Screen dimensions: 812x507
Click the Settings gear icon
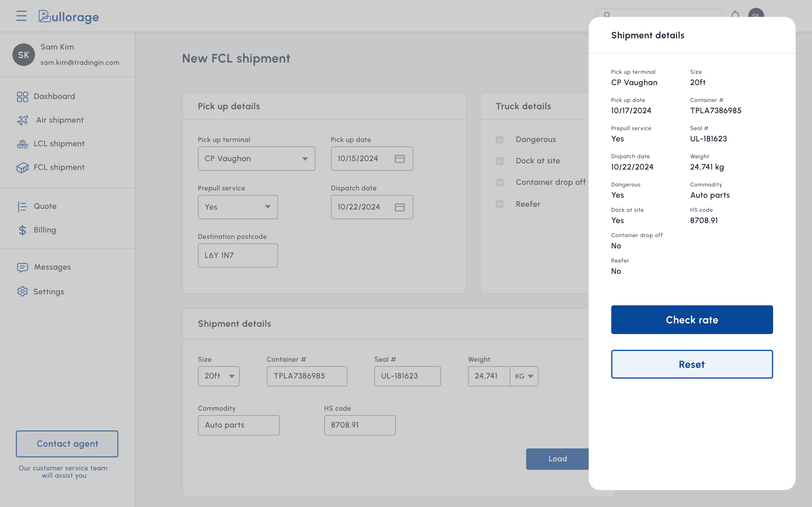coord(22,291)
